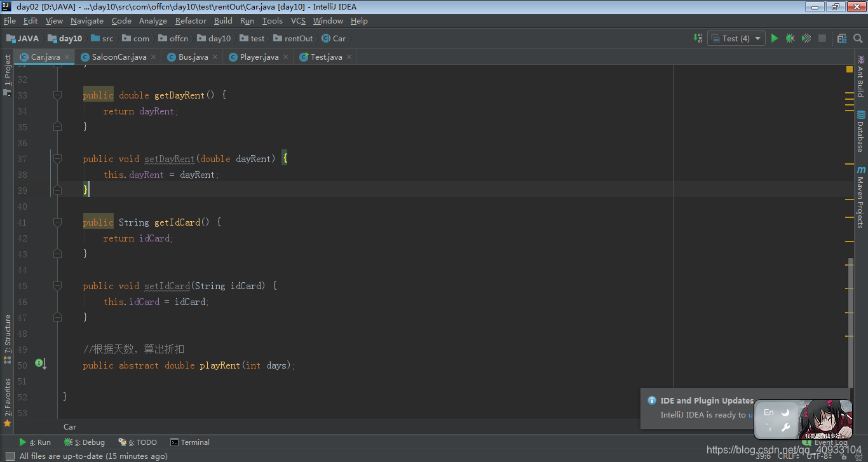This screenshot has height=462, width=868.
Task: Click the info icon in update notification
Action: pos(651,400)
